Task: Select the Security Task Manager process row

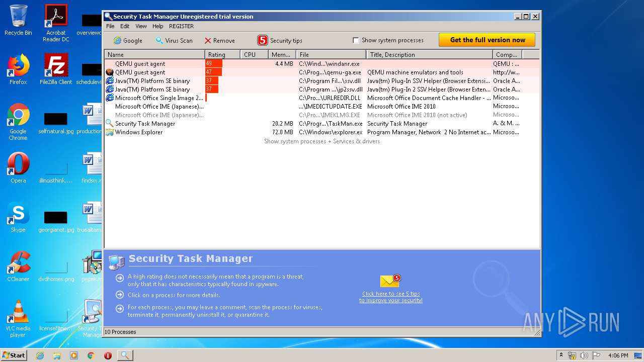Action: pyautogui.click(x=322, y=124)
